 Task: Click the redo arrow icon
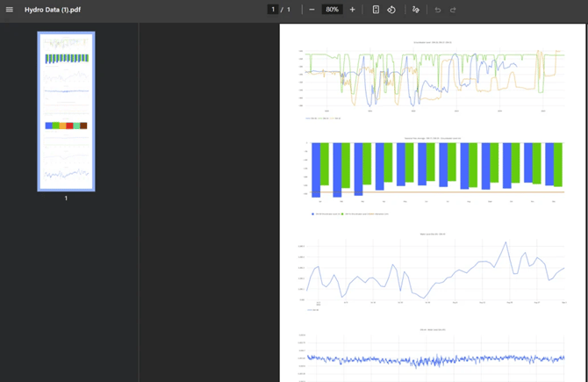click(453, 10)
